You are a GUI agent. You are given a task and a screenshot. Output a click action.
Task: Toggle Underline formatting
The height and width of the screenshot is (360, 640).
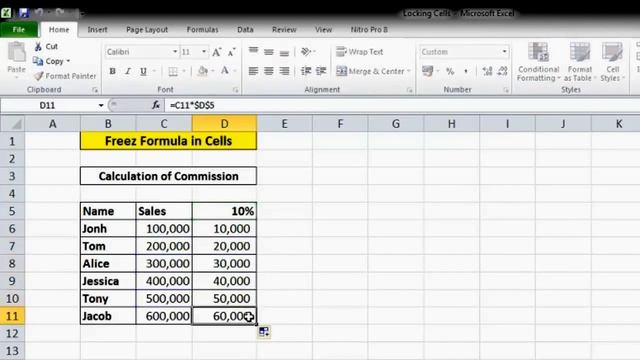143,71
